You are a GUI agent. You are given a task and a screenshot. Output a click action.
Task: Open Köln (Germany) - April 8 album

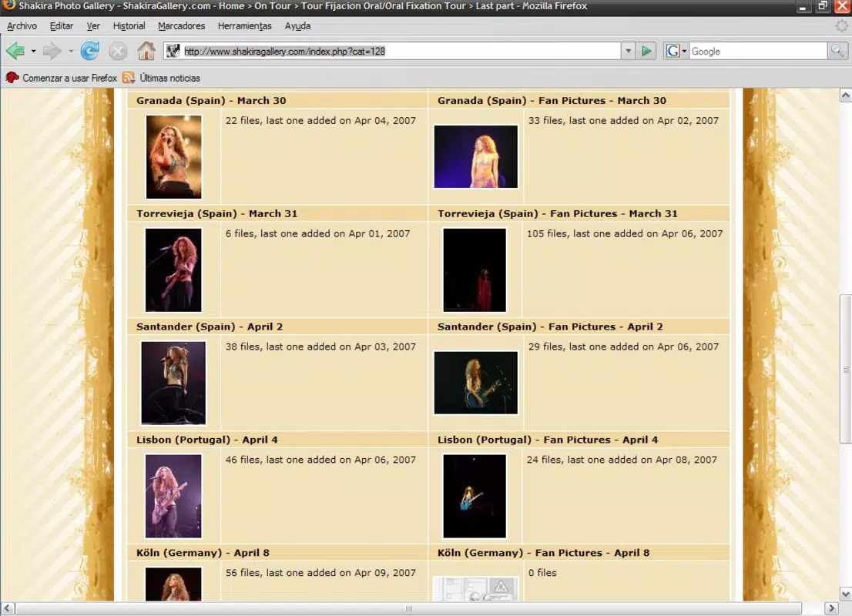[x=203, y=552]
